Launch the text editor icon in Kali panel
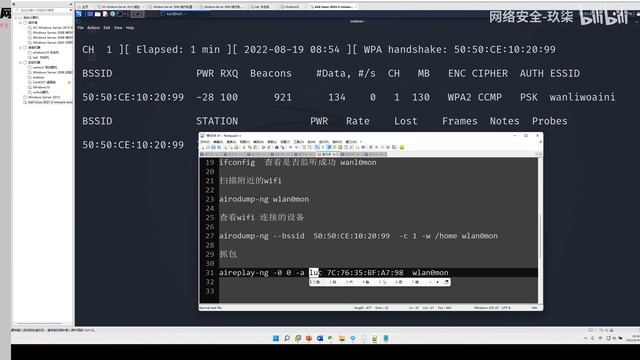The image size is (640, 360). coord(105,14)
